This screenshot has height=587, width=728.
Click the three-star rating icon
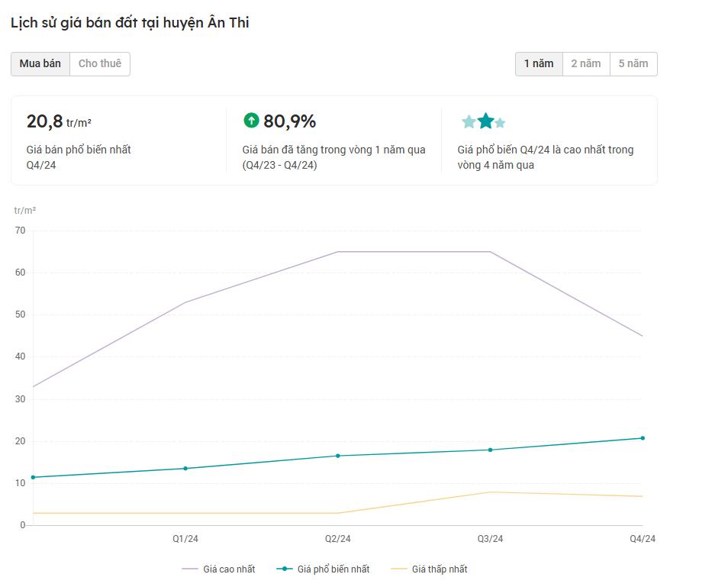tap(484, 121)
